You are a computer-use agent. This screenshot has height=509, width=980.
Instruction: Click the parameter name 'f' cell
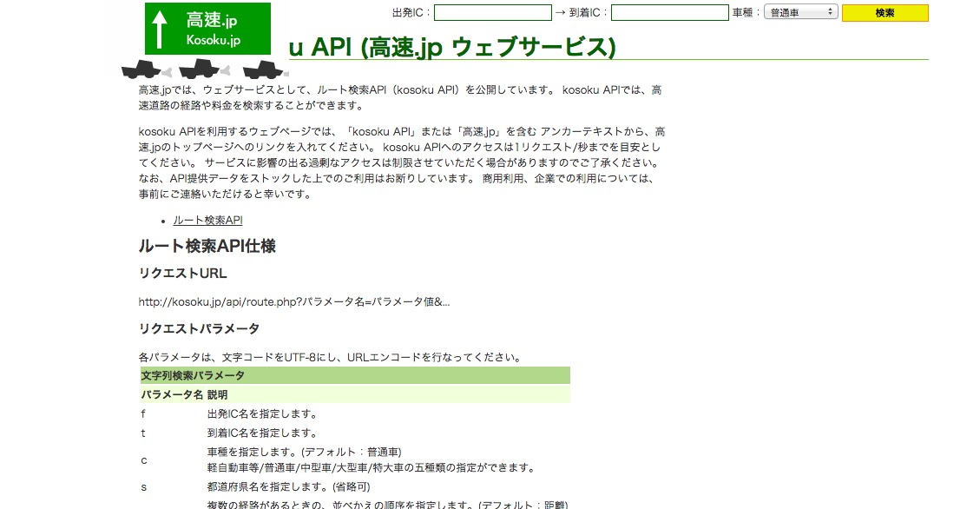pos(143,414)
